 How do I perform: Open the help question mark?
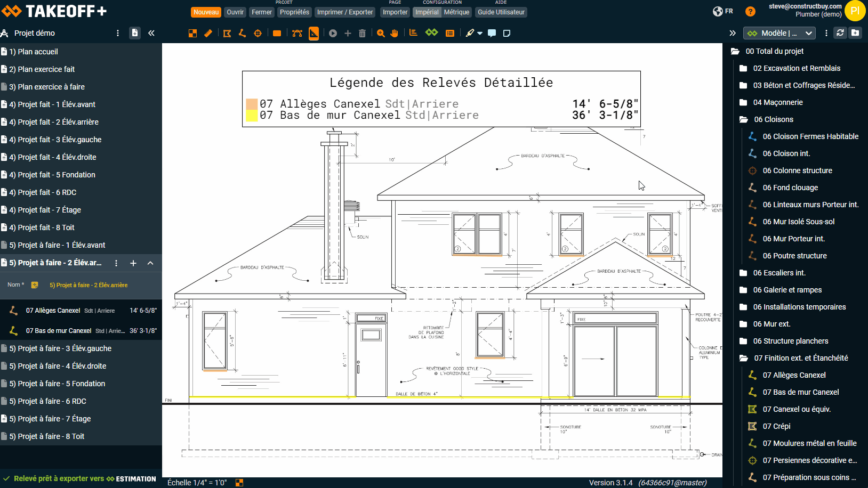[750, 11]
